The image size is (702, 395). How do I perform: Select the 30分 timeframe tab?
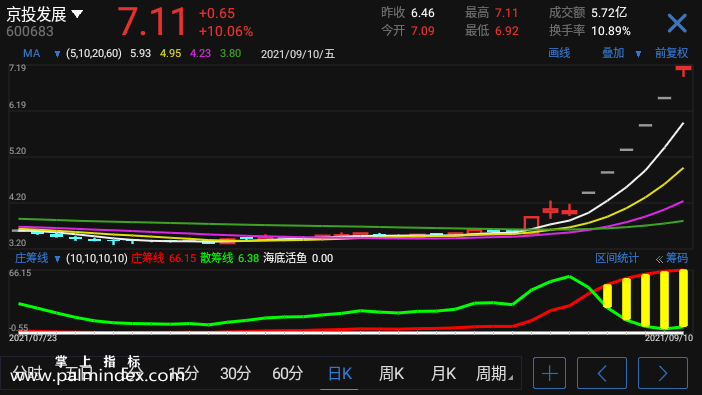(235, 374)
